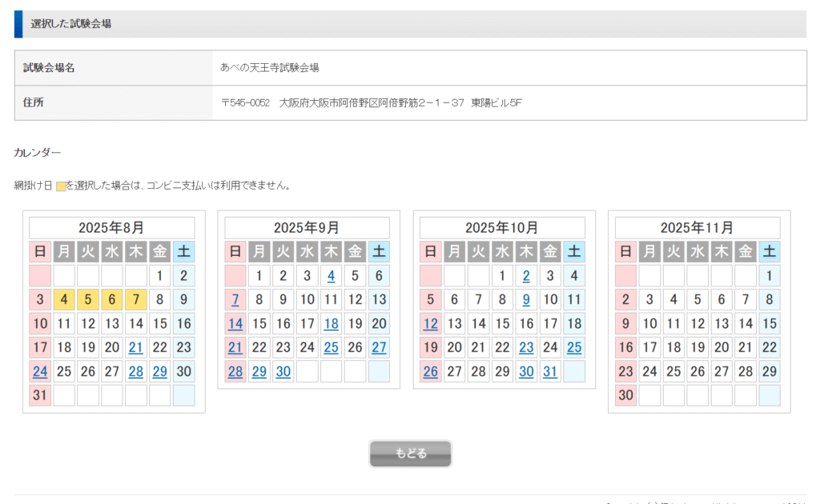Click the 土 header in the November calendar
Screen dimensions: 820x504
pyautogui.click(x=770, y=252)
